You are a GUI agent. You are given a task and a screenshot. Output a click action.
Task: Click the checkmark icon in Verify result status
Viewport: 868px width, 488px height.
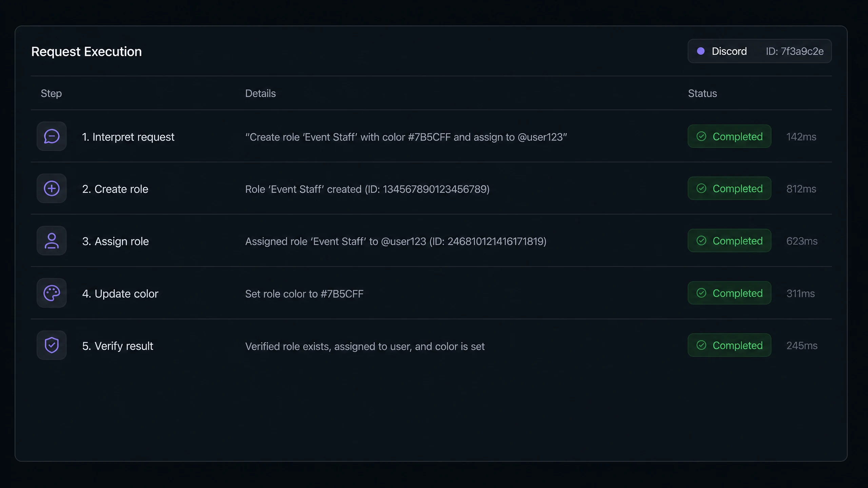[x=701, y=345]
